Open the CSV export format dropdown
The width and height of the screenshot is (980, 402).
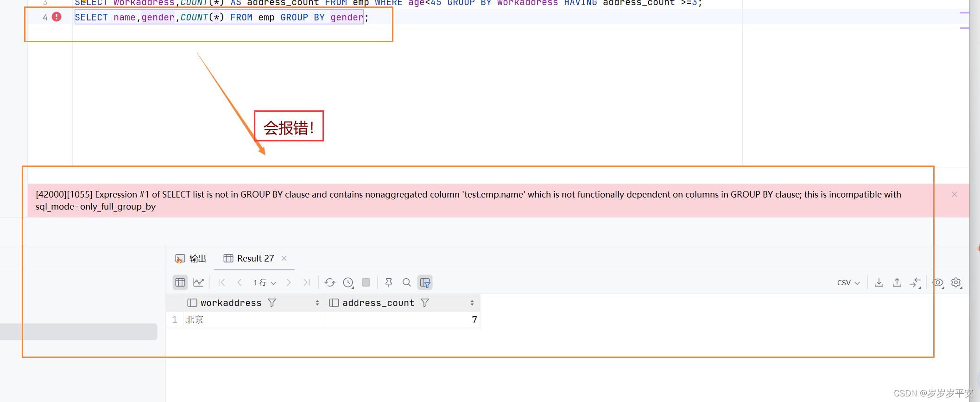tap(848, 282)
